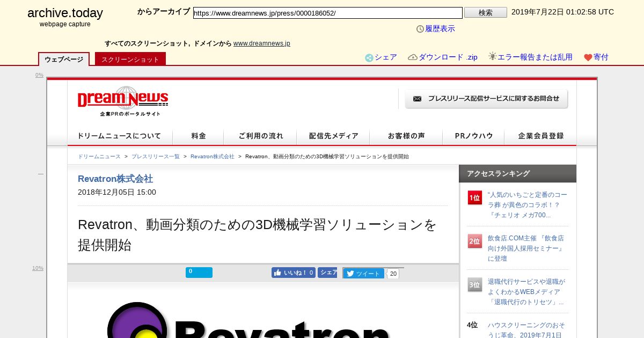Click the 履歴表示 link
The height and width of the screenshot is (338, 644).
[440, 29]
